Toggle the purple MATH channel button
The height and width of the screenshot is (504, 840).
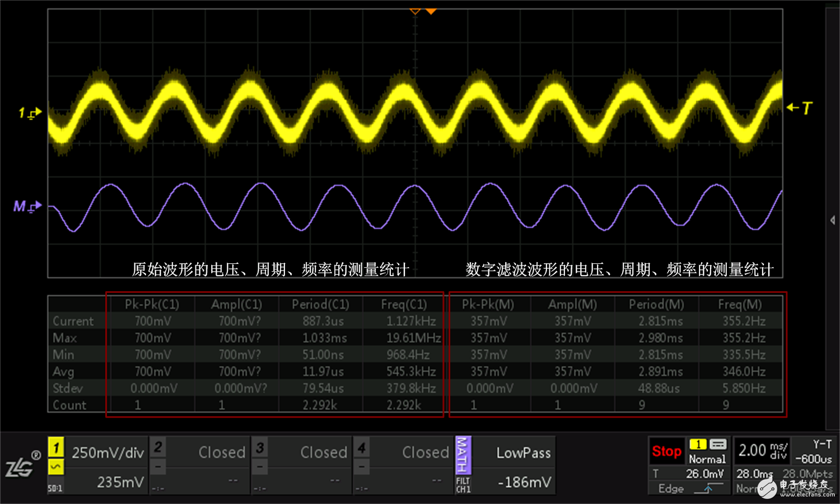pyautogui.click(x=463, y=455)
